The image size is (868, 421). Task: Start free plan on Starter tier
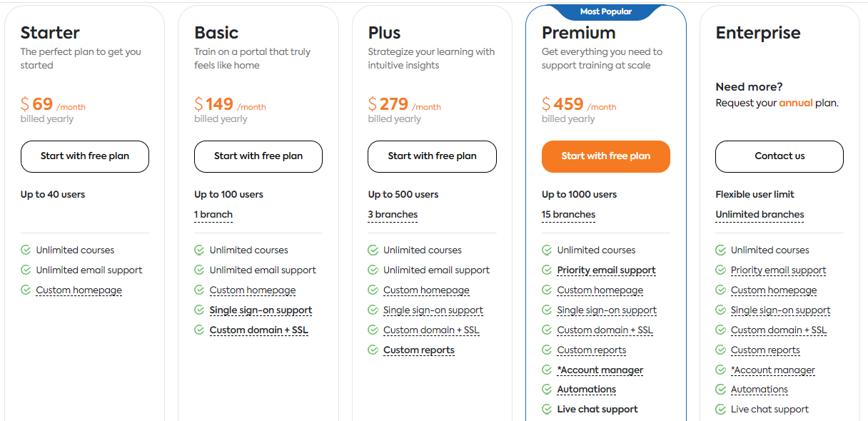85,156
